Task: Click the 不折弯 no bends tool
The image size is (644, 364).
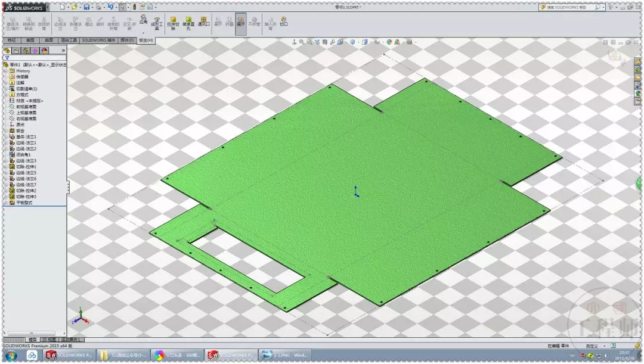Action: pyautogui.click(x=254, y=22)
